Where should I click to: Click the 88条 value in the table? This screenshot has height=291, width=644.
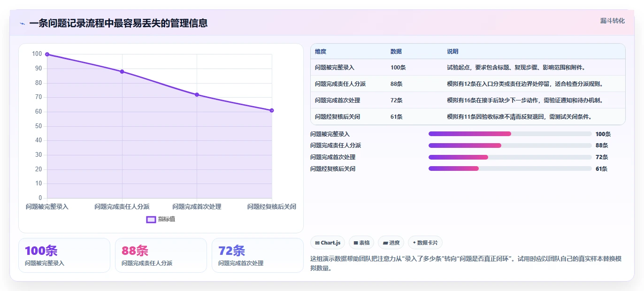click(397, 84)
